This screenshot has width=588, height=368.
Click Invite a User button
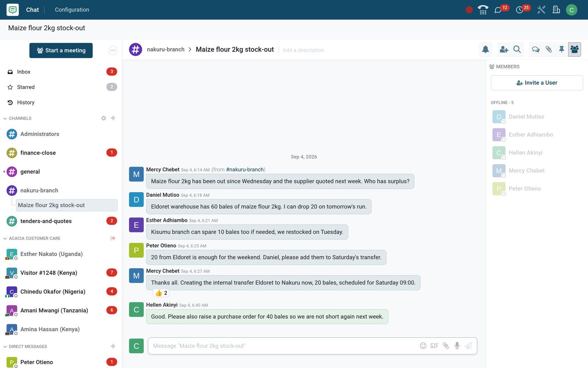pos(537,83)
